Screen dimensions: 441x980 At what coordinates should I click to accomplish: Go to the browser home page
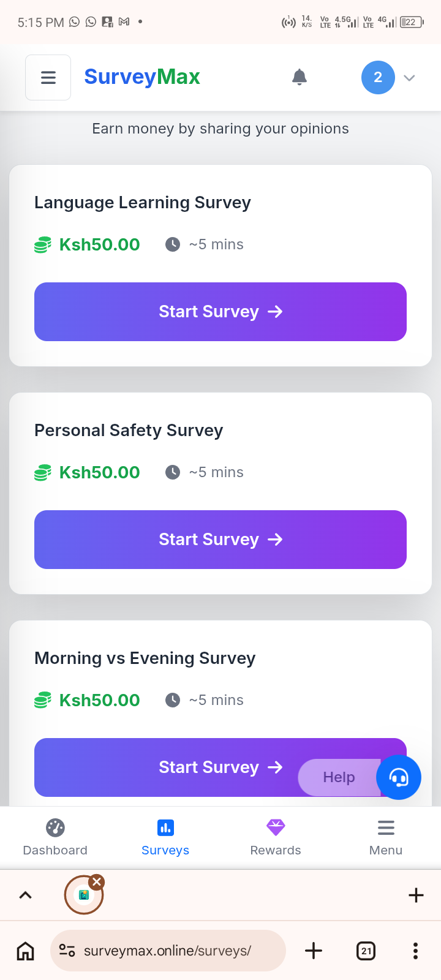point(25,951)
